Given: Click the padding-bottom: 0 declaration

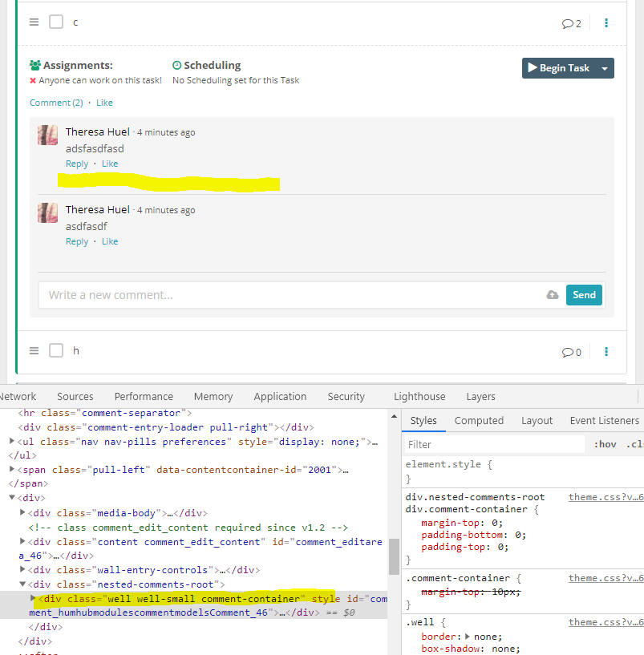Looking at the screenshot, I should (473, 535).
